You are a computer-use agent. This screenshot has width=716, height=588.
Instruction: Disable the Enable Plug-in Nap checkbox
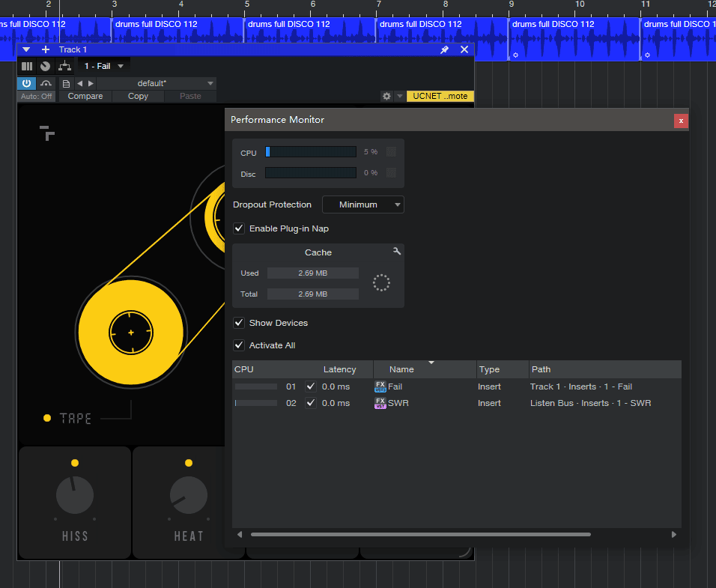pos(239,228)
